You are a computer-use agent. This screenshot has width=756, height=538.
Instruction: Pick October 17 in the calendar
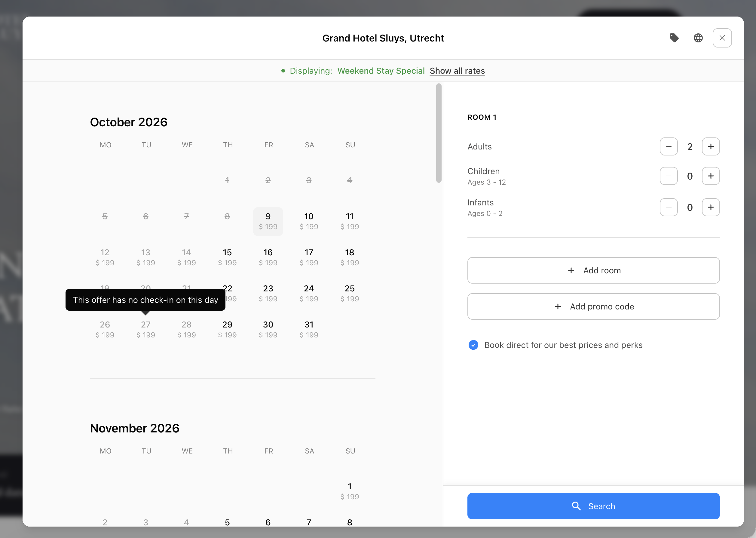(x=309, y=257)
